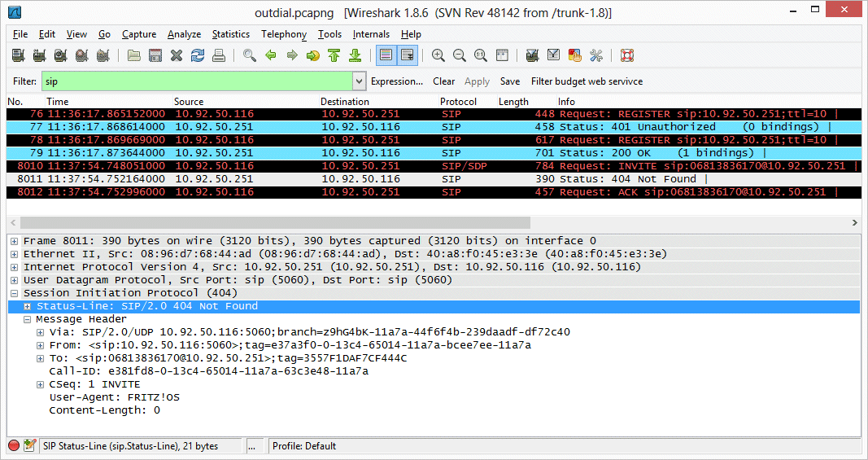
Task: Click the Save capture file icon
Action: click(x=155, y=55)
